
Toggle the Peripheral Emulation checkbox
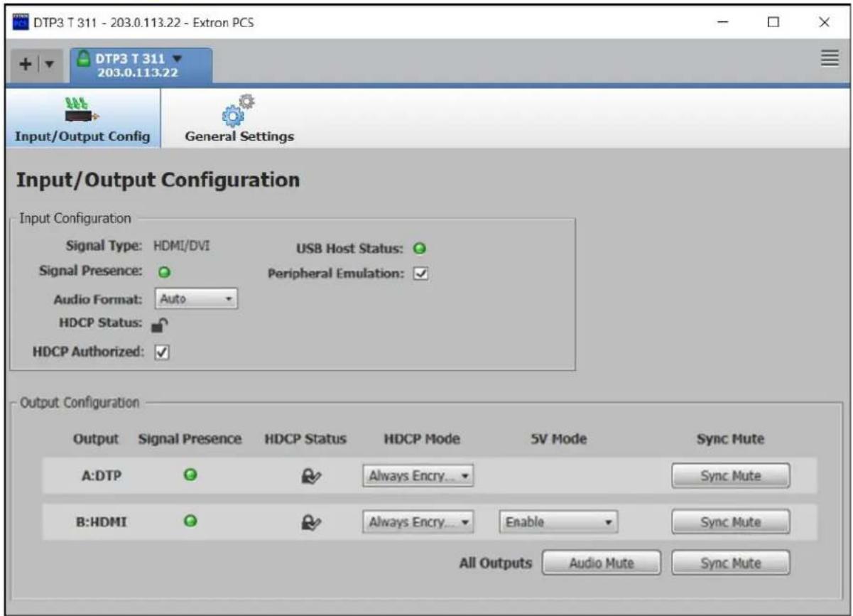420,273
